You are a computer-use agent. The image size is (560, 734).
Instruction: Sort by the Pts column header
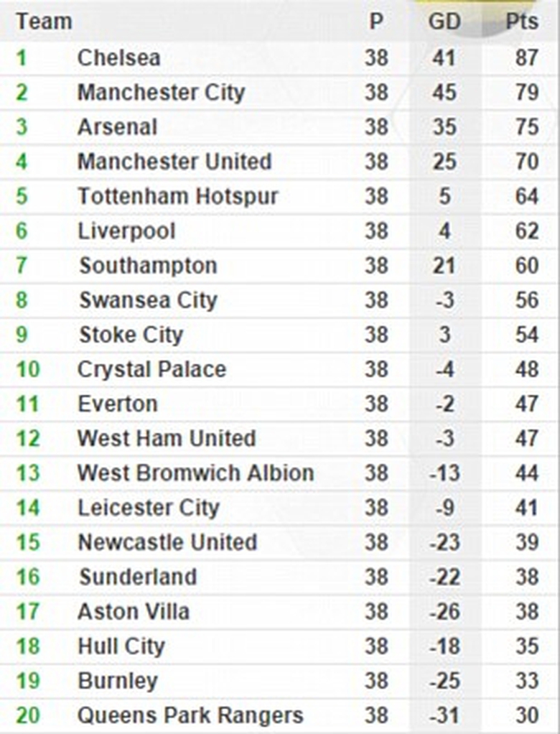(522, 22)
